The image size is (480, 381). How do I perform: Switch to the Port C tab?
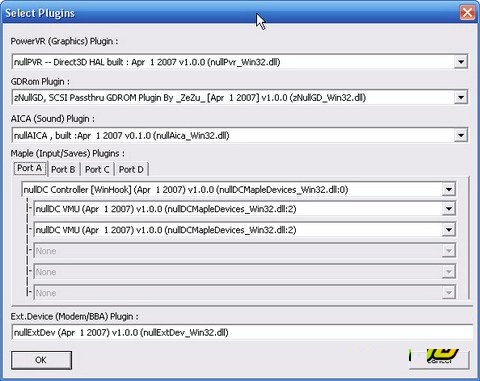coord(97,169)
